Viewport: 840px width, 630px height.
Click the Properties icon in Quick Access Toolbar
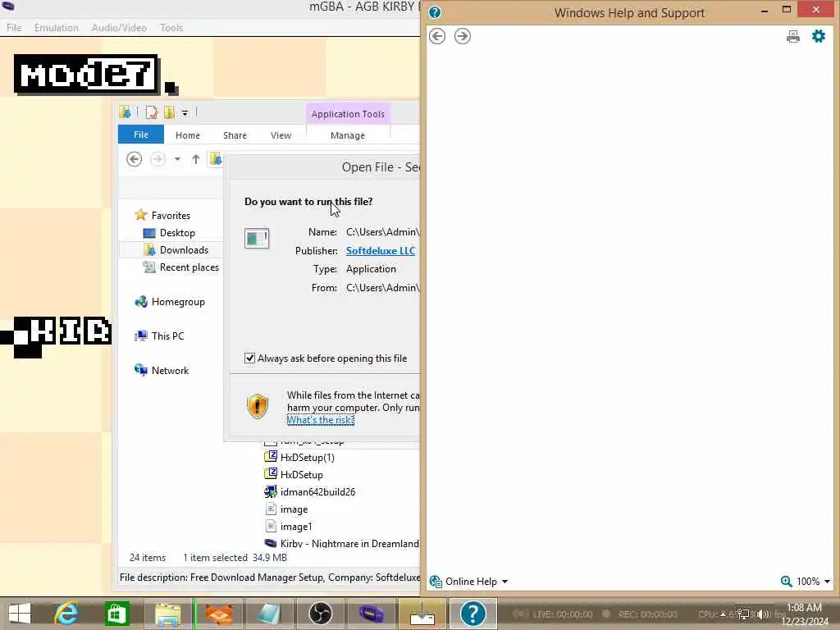point(152,112)
